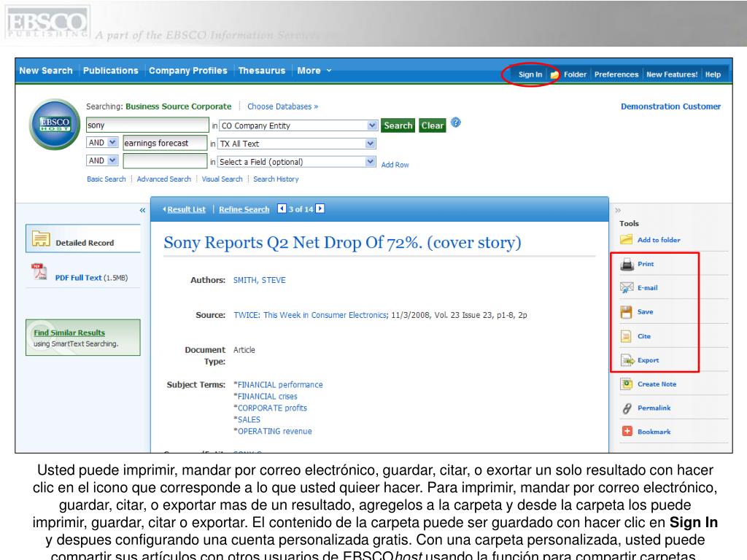
Task: Return to Result List
Action: pyautogui.click(x=185, y=209)
